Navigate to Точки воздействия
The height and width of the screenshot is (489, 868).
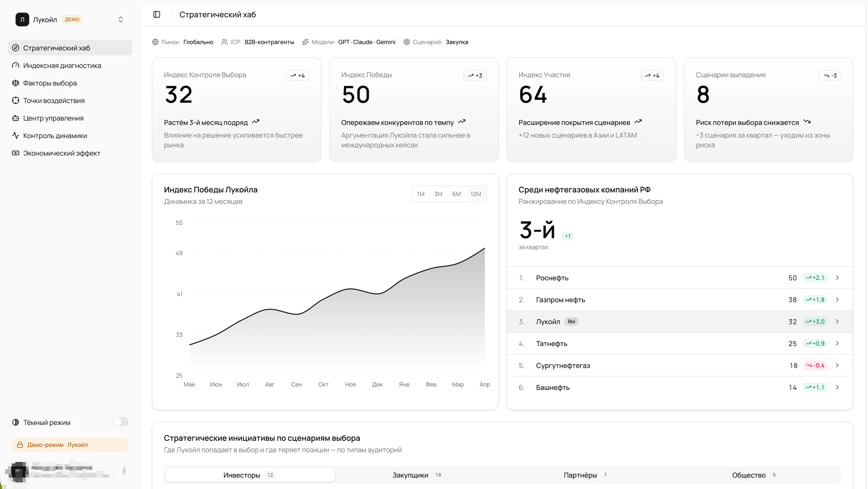(x=70, y=101)
